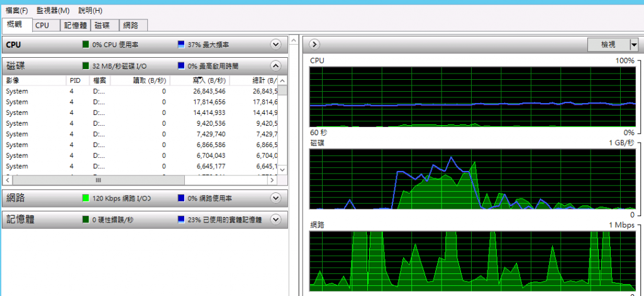Click green 硬性錯誤/秒 indicator square
644x296 pixels.
click(x=86, y=219)
